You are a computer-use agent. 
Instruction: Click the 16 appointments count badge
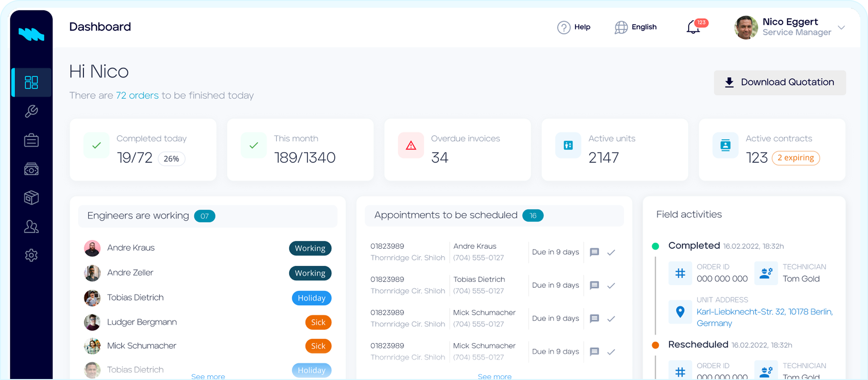click(x=533, y=216)
